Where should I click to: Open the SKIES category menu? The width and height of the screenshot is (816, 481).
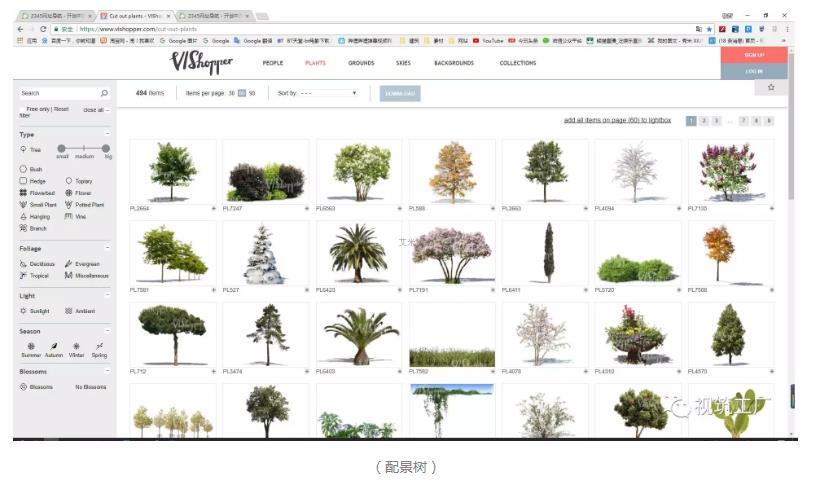403,63
